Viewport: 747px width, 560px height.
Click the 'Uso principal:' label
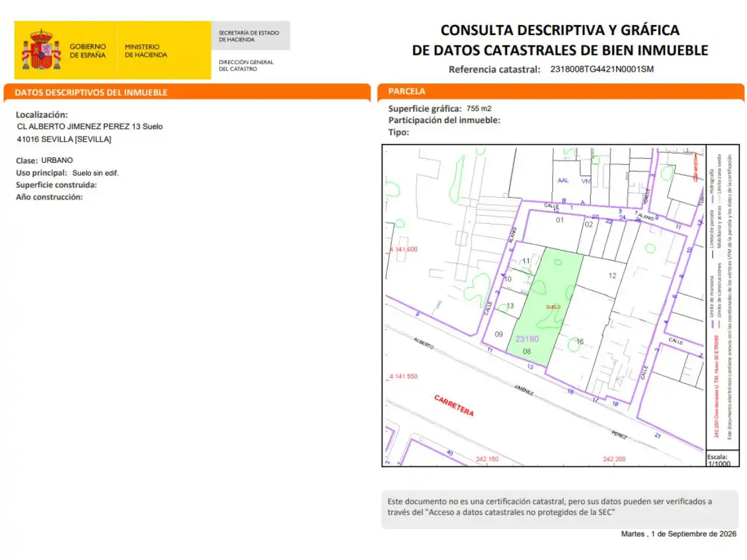pyautogui.click(x=41, y=173)
